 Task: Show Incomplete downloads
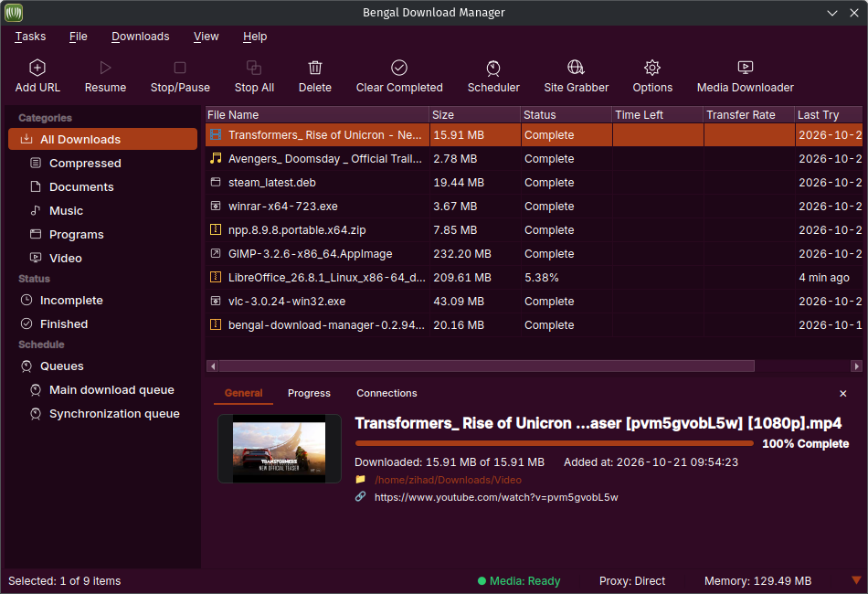coord(102,300)
